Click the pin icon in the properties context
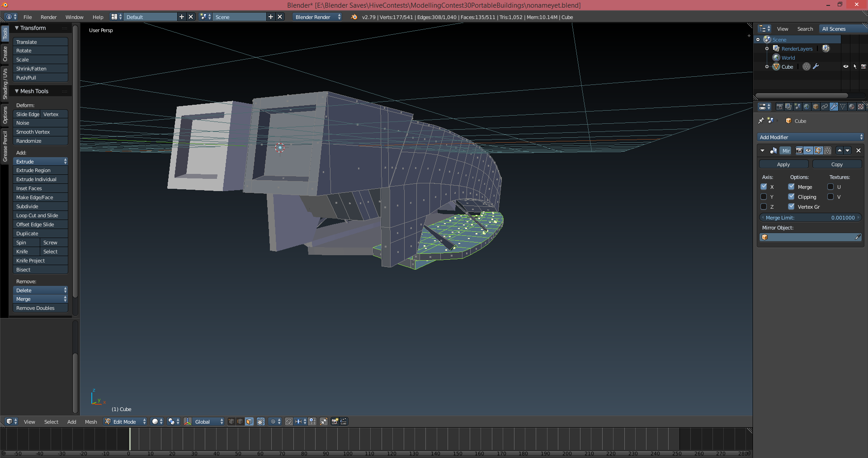This screenshot has height=458, width=868. point(761,121)
